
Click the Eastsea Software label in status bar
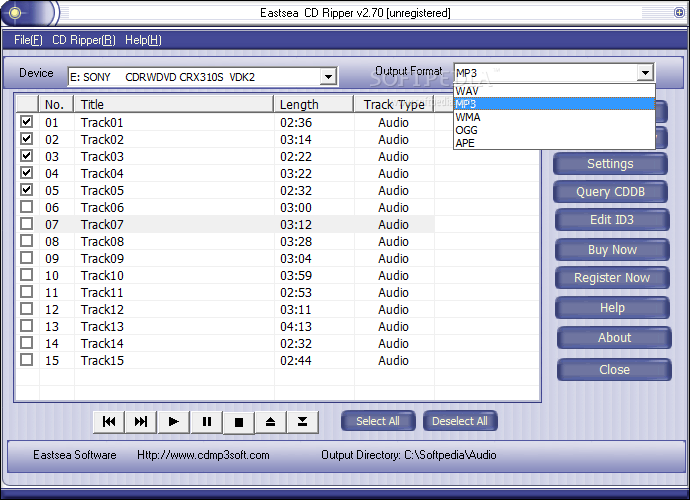pos(75,455)
